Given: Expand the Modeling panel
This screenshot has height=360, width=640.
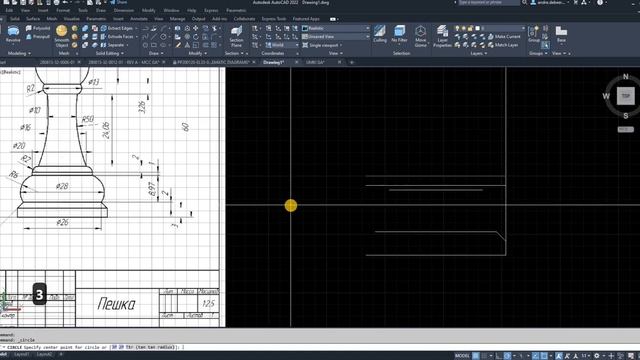Looking at the screenshot, I should coord(19,53).
